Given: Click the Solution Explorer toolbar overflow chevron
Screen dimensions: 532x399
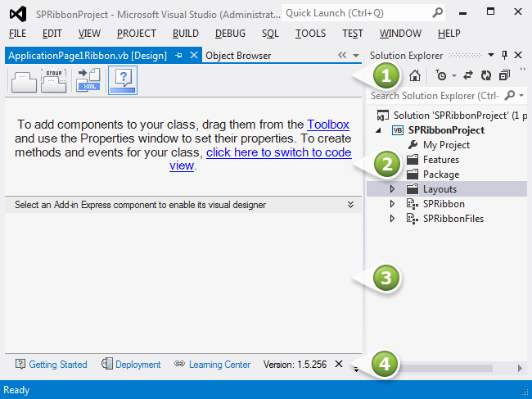Looking at the screenshot, I should (522, 70).
